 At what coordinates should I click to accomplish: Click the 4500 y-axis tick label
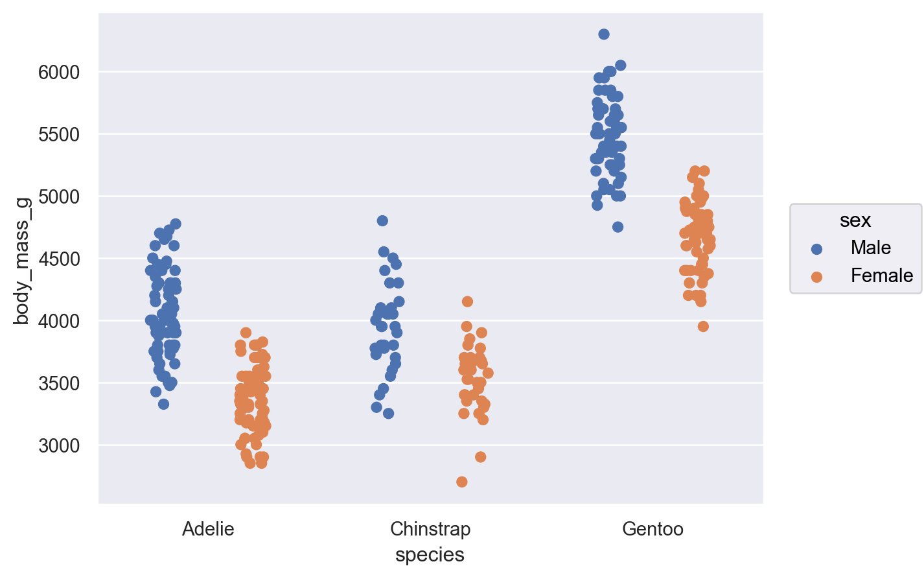59,259
